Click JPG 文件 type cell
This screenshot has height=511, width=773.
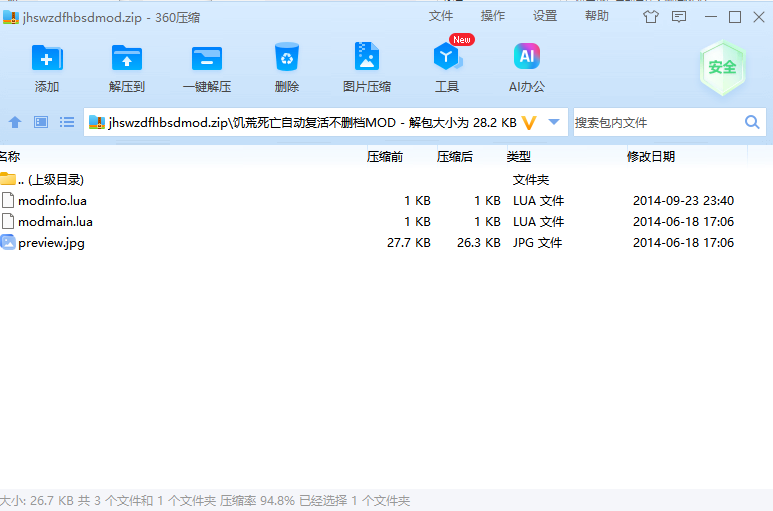pyautogui.click(x=537, y=242)
